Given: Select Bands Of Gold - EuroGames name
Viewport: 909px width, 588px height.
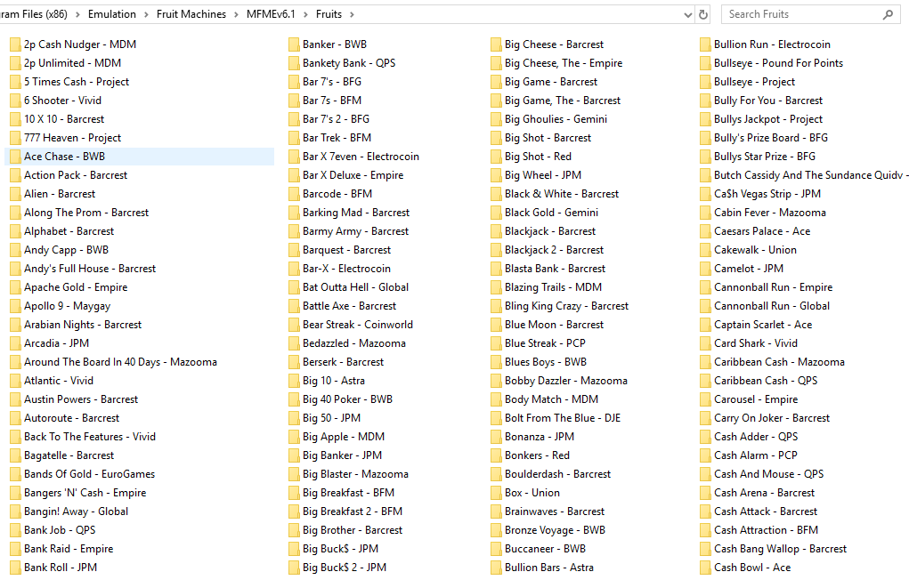Looking at the screenshot, I should point(90,474).
